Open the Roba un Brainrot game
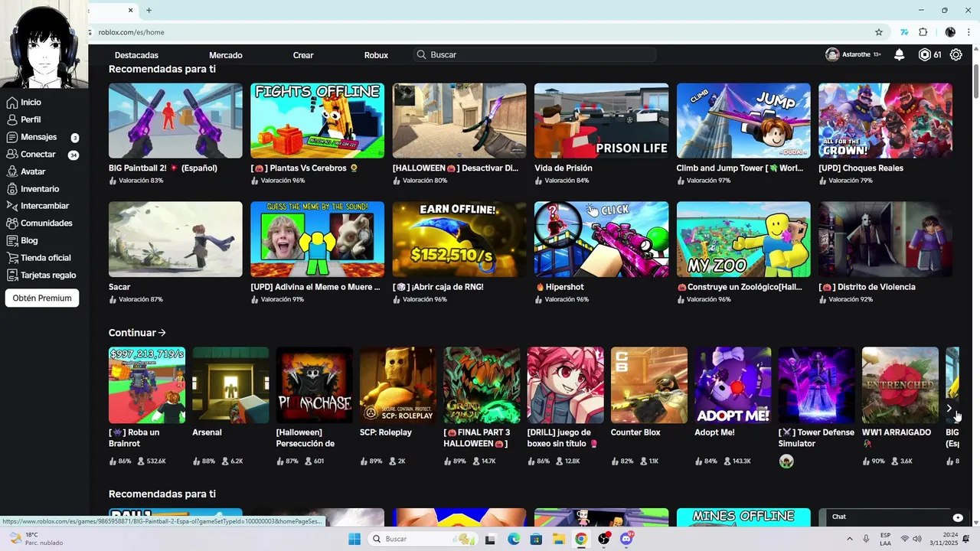Viewport: 980px width, 551px height. (x=147, y=385)
